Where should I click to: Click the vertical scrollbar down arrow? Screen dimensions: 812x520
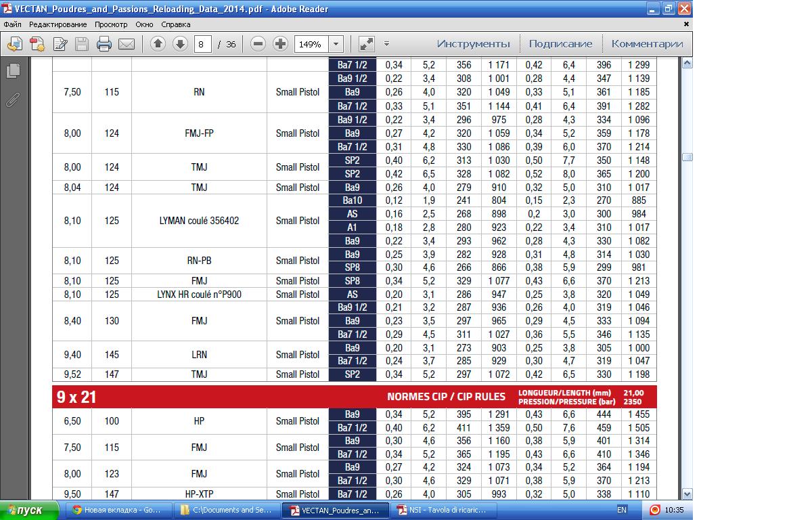687,494
